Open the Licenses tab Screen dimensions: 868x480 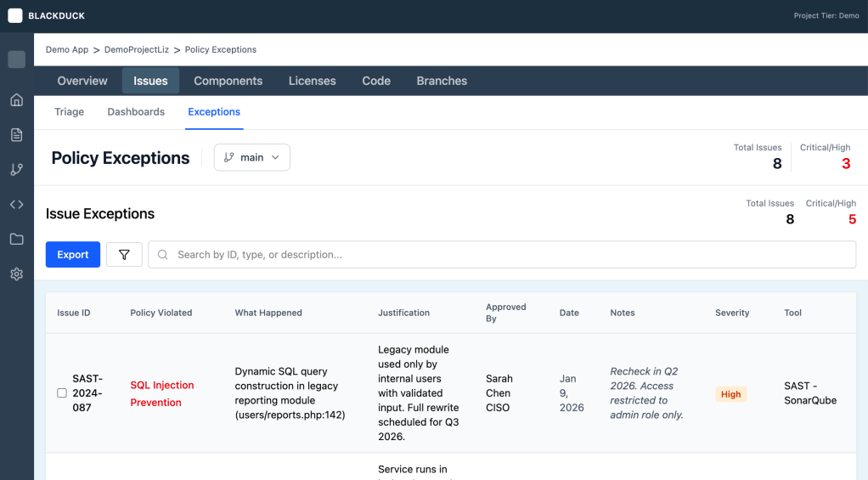pos(312,81)
